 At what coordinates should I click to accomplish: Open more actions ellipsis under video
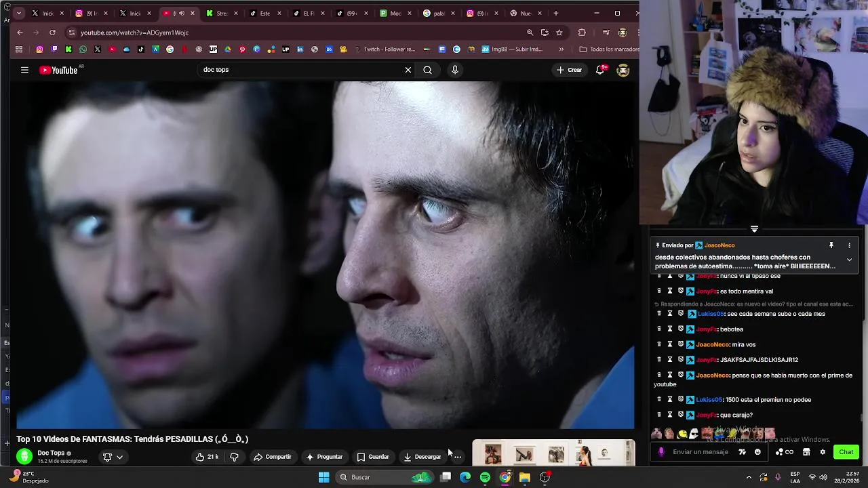tap(458, 457)
